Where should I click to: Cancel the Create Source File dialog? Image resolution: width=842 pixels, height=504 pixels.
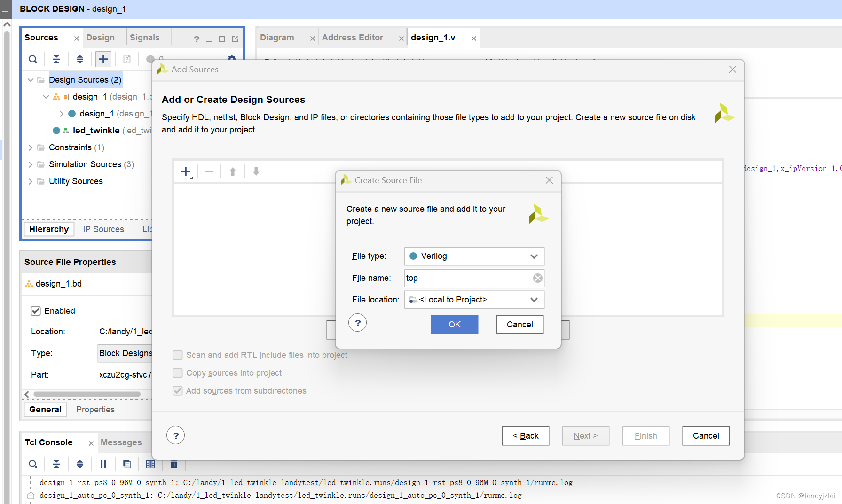point(520,325)
